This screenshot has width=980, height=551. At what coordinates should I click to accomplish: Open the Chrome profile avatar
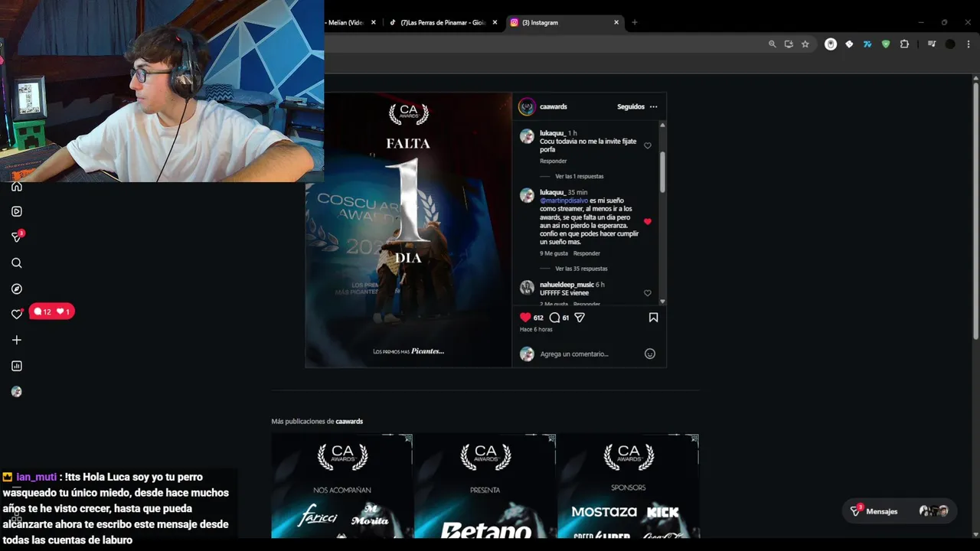pos(950,44)
